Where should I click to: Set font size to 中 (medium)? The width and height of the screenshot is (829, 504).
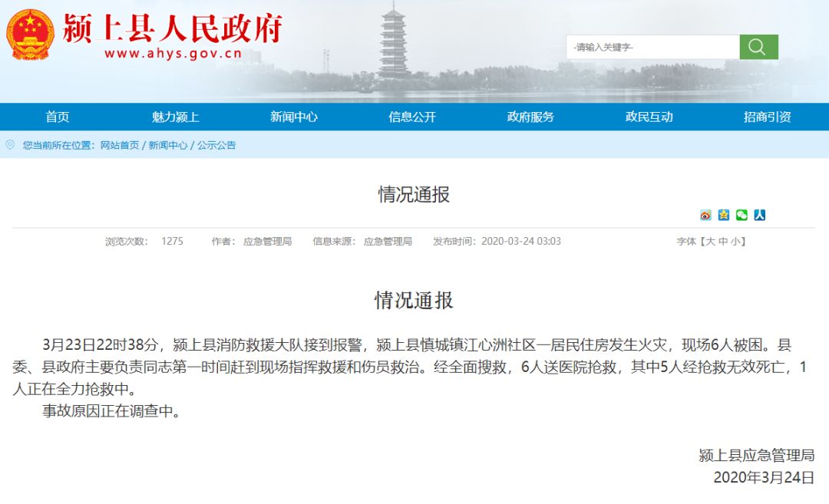pos(722,241)
